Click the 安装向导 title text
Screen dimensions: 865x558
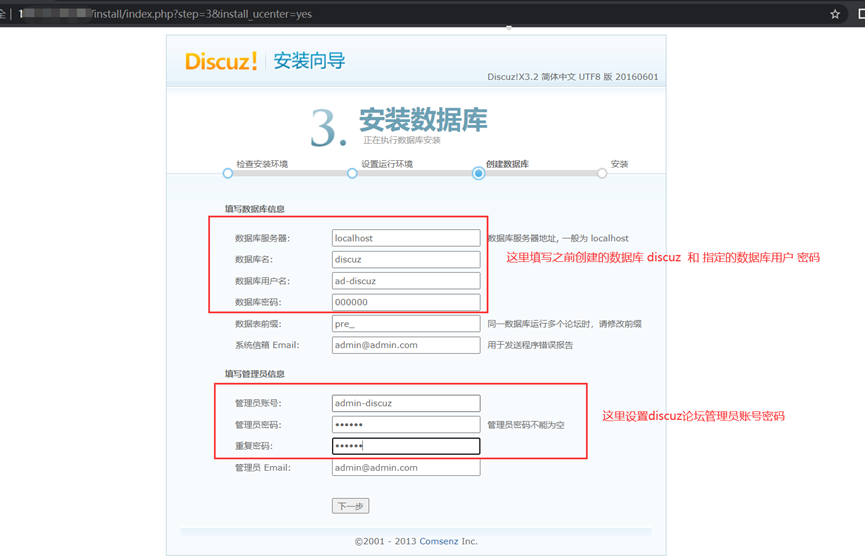coord(309,61)
